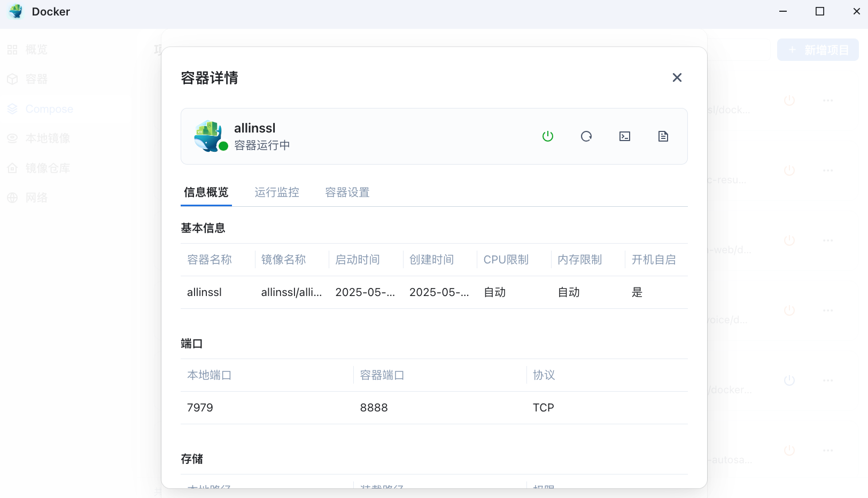Image resolution: width=868 pixels, height=498 pixels.
Task: Open 镜像仓库 in the sidebar
Action: tap(48, 168)
